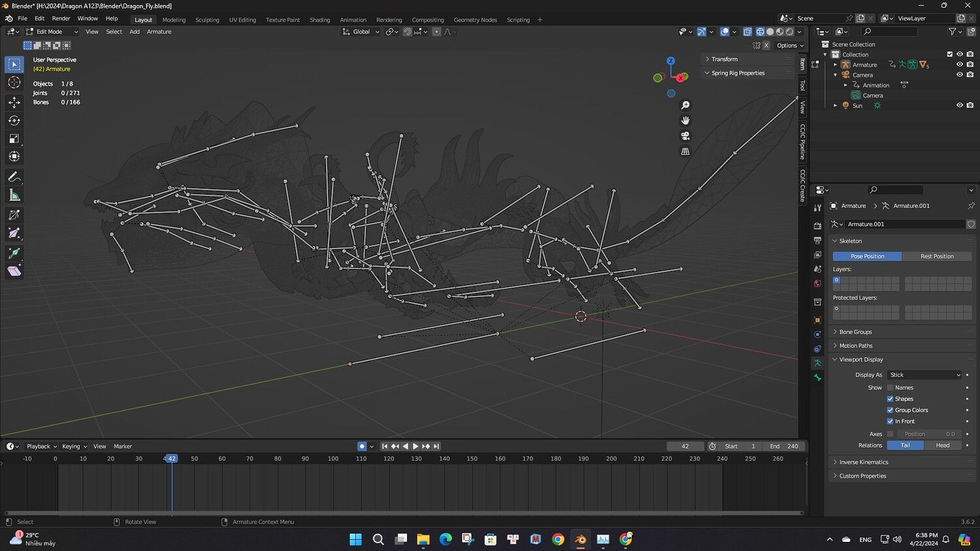Open the Scene properties tab
This screenshot has height=551, width=980.
(817, 269)
